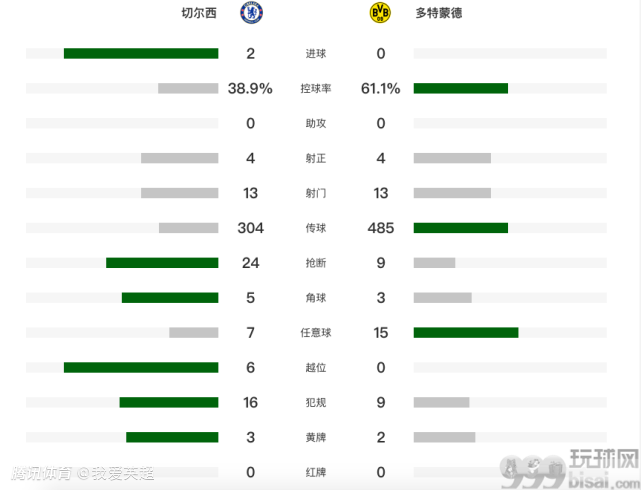Image resolution: width=641 pixels, height=490 pixels.
Task: Click the Chelsea club crest icon
Action: (x=251, y=13)
